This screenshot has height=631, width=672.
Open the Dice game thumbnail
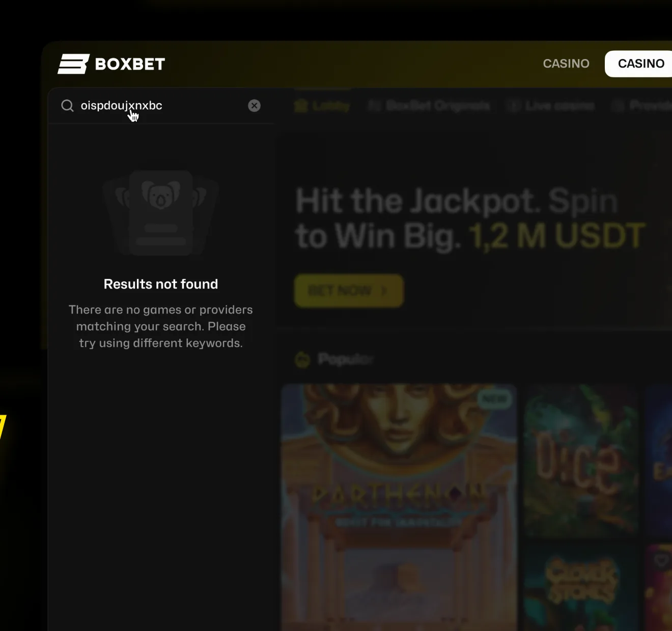pyautogui.click(x=581, y=461)
